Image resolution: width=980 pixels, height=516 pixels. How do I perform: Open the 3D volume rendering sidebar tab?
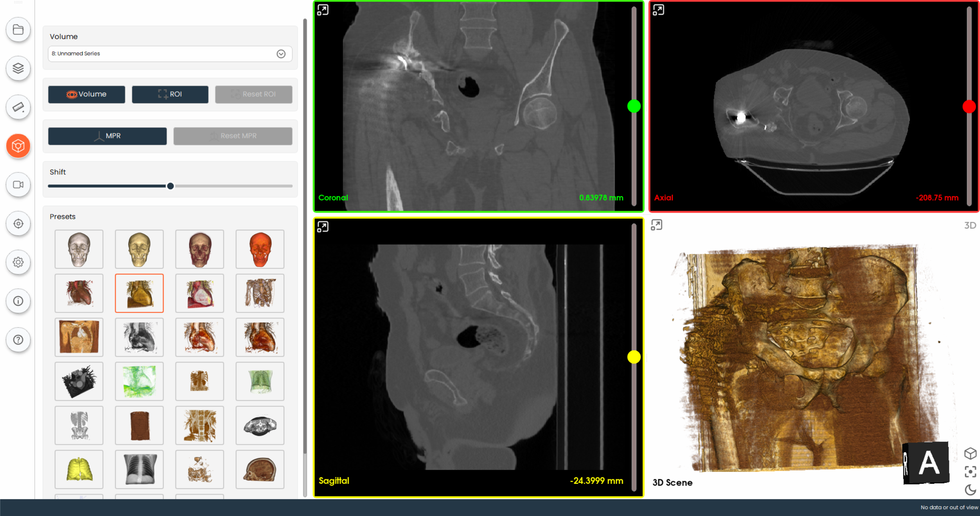pos(18,146)
